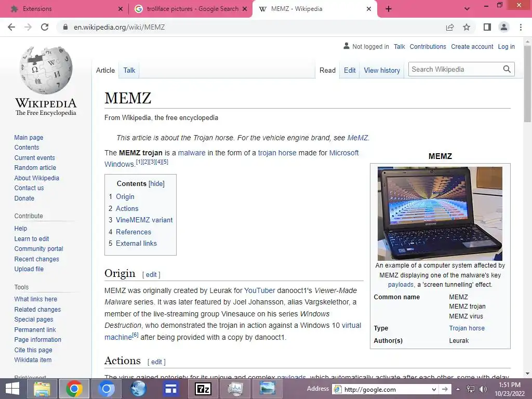
Task: Click the network tray icon
Action: pyautogui.click(x=471, y=389)
